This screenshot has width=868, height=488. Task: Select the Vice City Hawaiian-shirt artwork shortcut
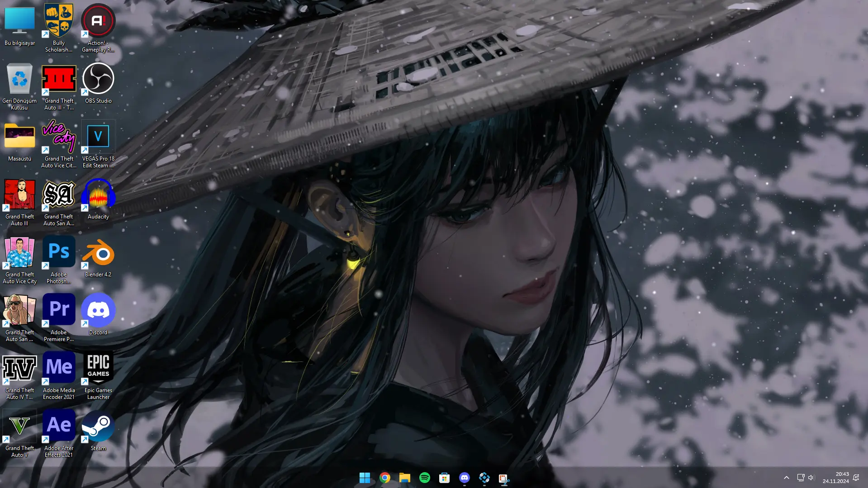(x=19, y=260)
